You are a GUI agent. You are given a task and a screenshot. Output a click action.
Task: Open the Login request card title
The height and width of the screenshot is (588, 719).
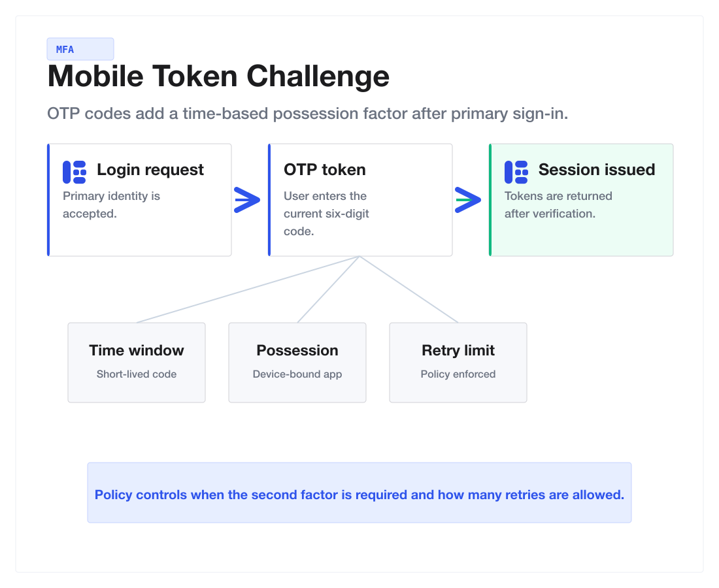point(150,170)
